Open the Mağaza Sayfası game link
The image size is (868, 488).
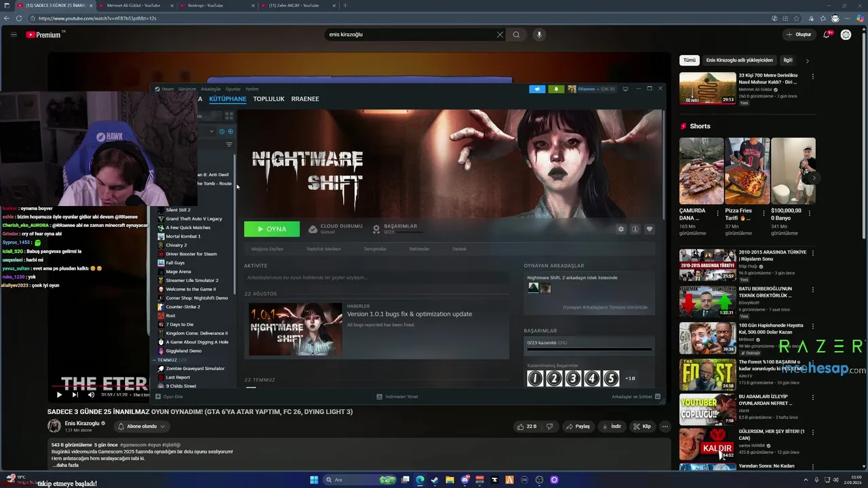tap(267, 249)
